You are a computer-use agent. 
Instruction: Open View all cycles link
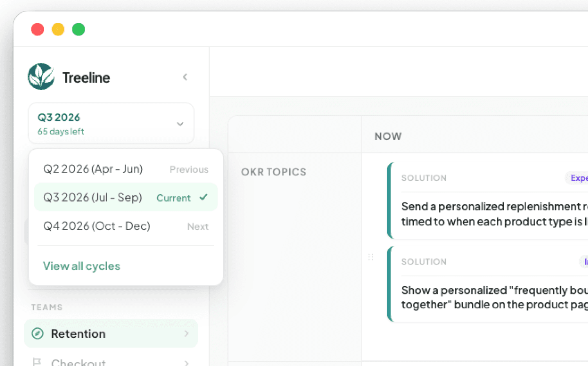(x=81, y=266)
